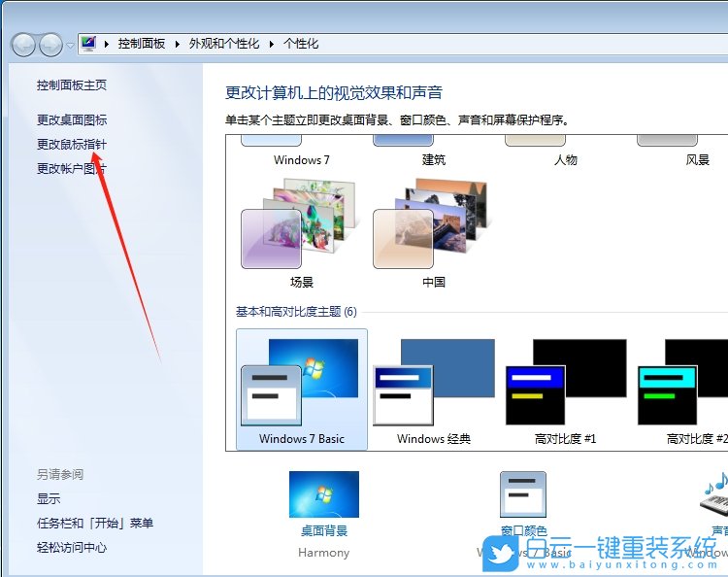Open the 窗口颜色 text link
The height and width of the screenshot is (577, 728).
524,530
